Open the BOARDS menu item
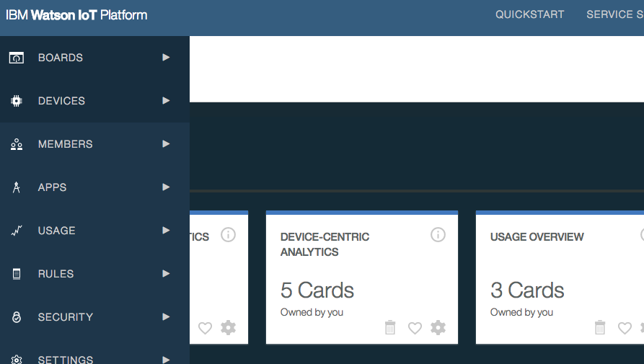Viewport: 644px width, 364px height. click(x=94, y=58)
